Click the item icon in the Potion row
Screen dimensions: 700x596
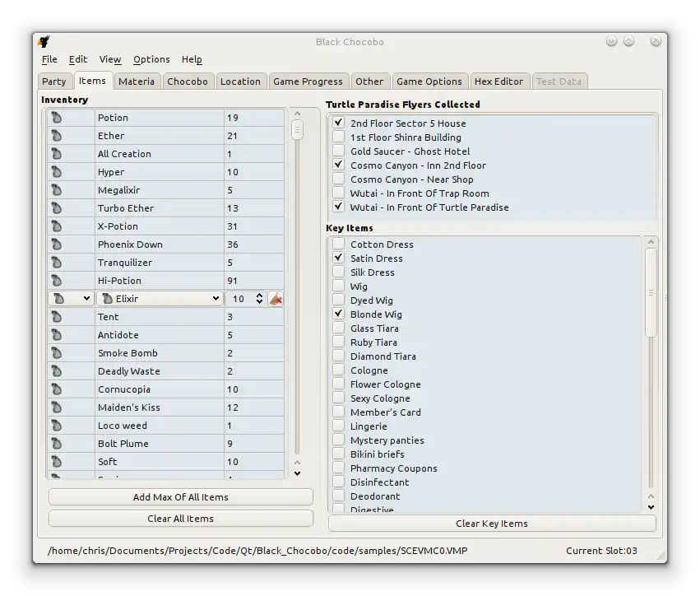[56, 118]
